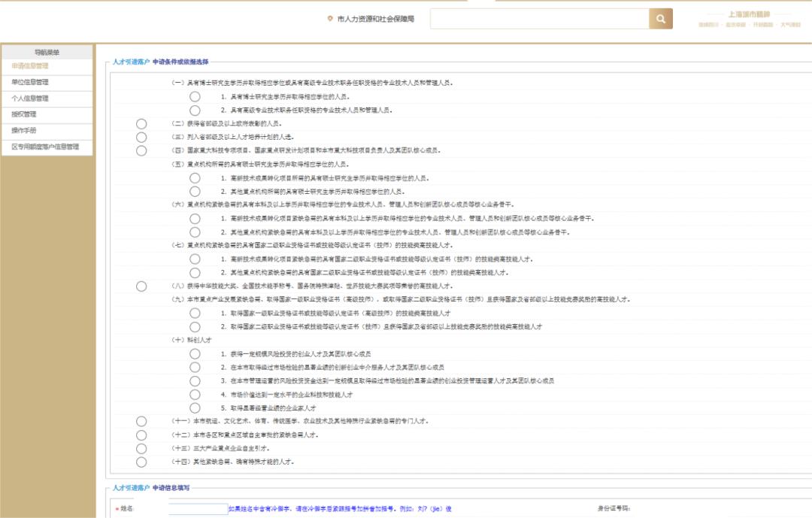Image resolution: width=812 pixels, height=518 pixels.
Task: Select radio 市场价值达到一定水平的企业科技和技能人才
Action: pos(195,395)
